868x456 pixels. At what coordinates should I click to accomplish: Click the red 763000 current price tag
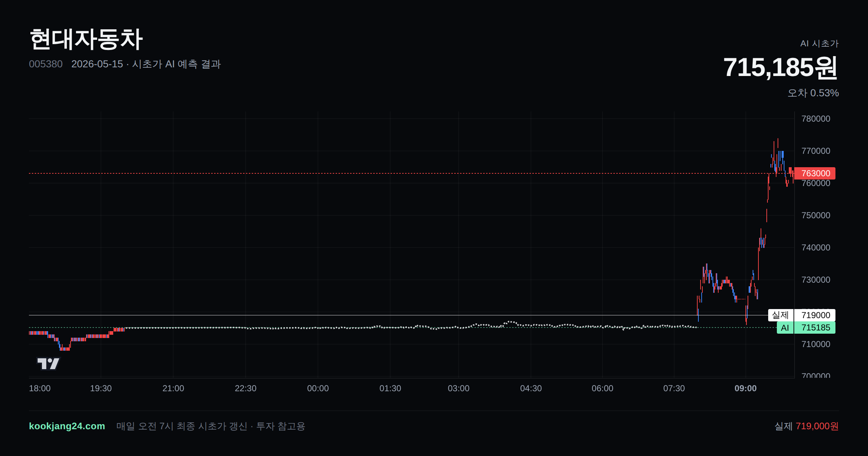pyautogui.click(x=814, y=173)
